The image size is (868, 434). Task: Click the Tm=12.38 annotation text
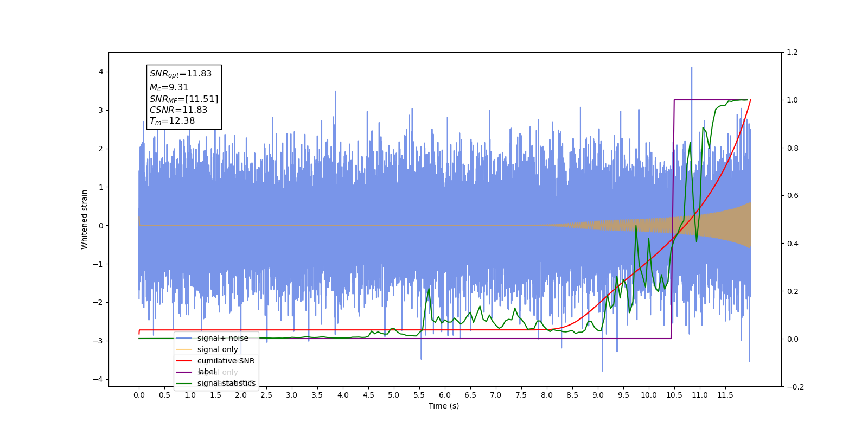[x=172, y=121]
